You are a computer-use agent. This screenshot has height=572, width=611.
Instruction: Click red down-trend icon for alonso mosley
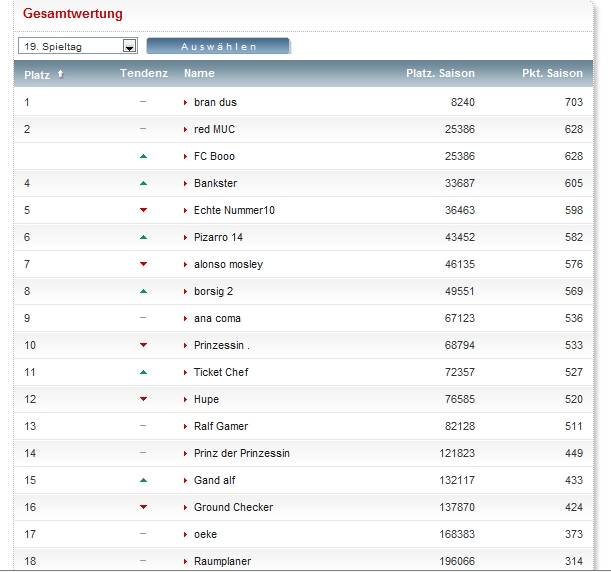[x=143, y=264]
